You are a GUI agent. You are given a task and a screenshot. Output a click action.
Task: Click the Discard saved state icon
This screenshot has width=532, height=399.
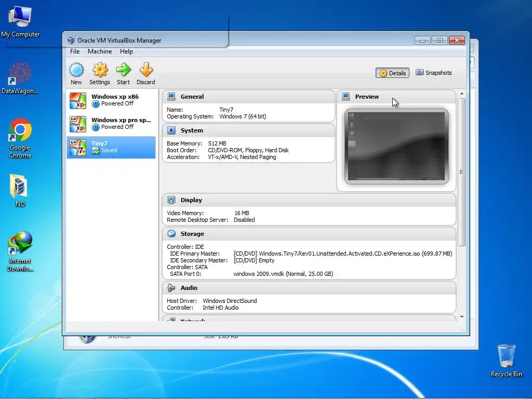click(x=146, y=70)
